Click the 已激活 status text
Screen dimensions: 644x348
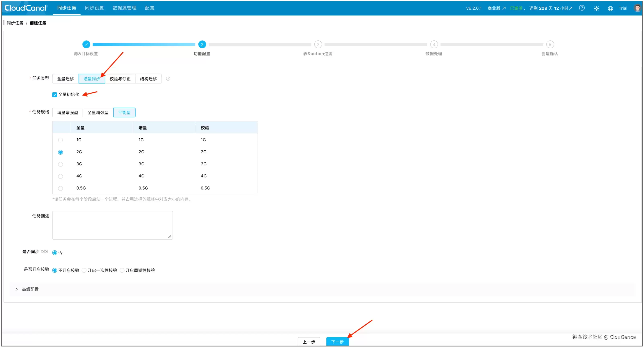click(x=516, y=8)
